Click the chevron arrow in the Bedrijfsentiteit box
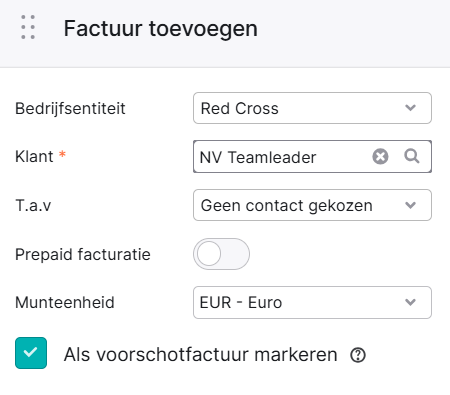The height and width of the screenshot is (395, 450). pos(410,108)
